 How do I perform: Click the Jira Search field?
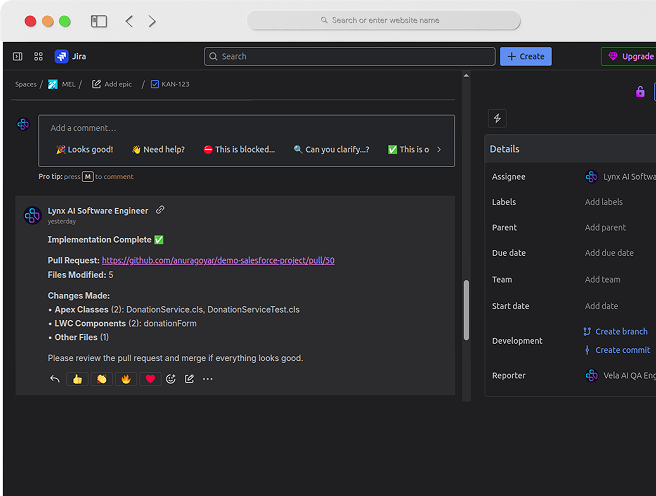point(350,56)
